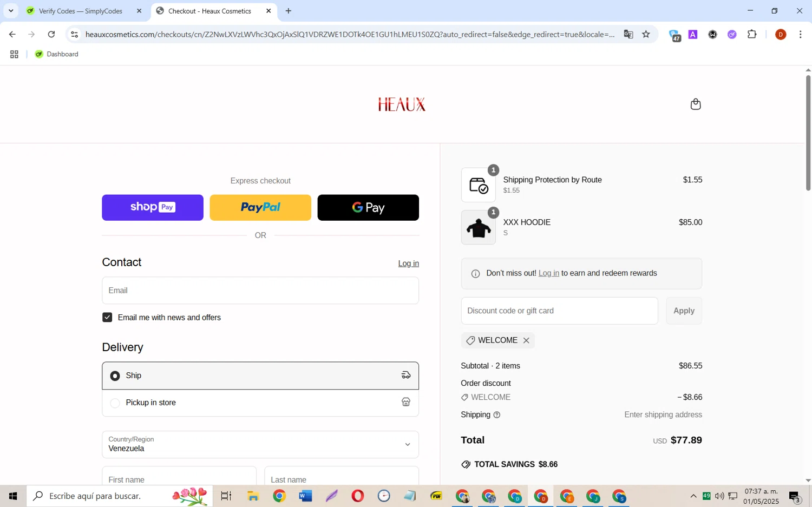Viewport: 812px width, 507px height.
Task: Pay with Shop Pay
Action: pyautogui.click(x=153, y=208)
